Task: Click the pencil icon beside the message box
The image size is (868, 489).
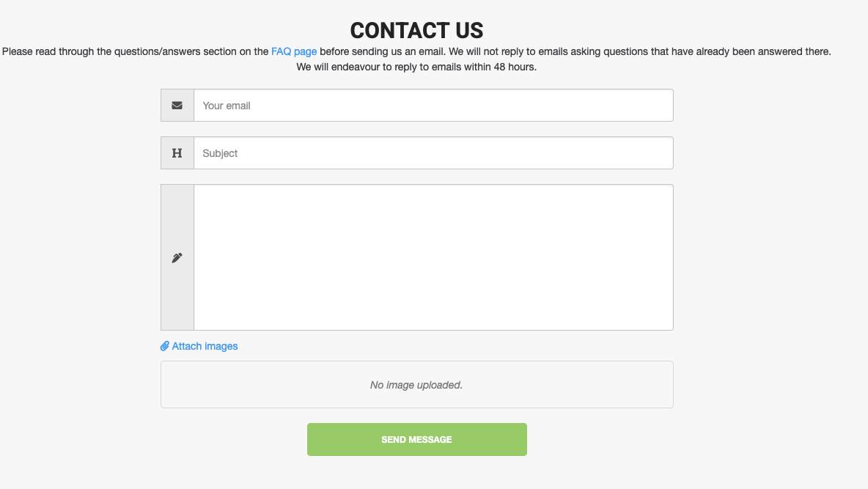Action: tap(177, 258)
